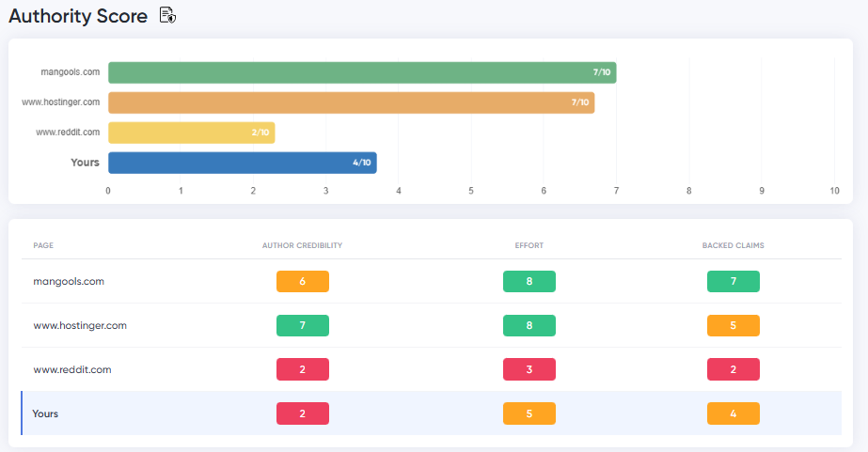
Task: Click hostinger effort score 8
Action: (x=529, y=325)
